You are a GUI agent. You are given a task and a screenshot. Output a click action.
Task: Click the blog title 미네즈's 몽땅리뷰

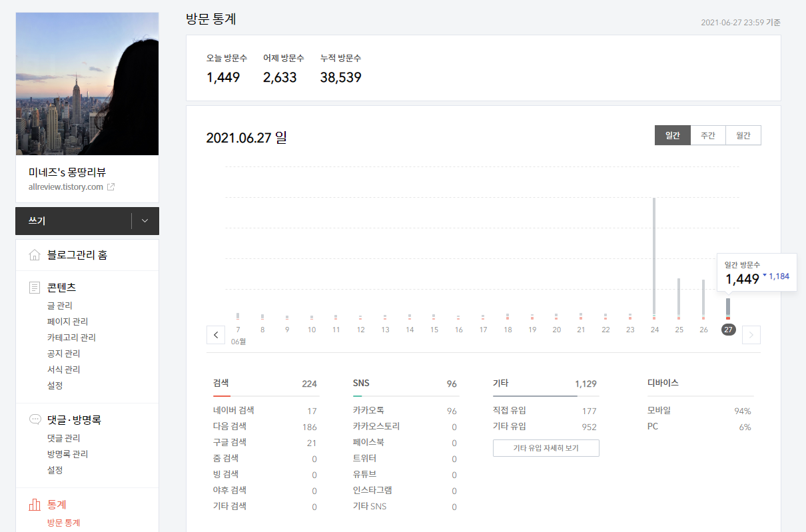coord(67,172)
